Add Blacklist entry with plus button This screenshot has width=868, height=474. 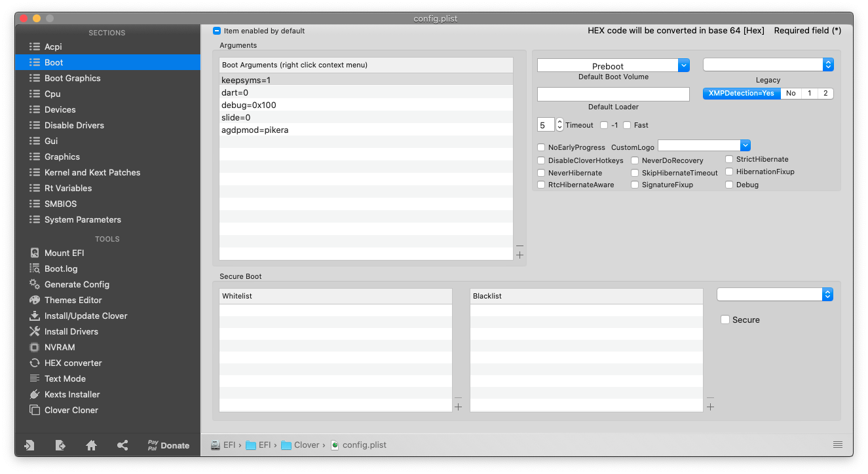[x=710, y=407]
